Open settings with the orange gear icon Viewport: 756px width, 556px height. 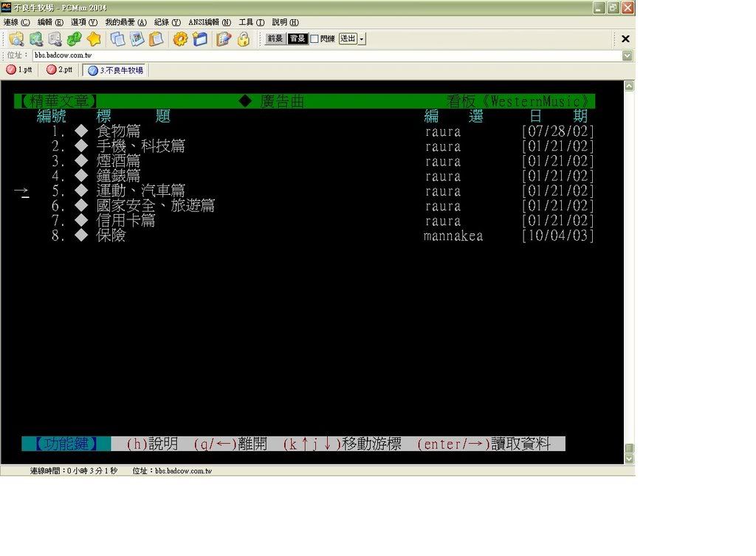point(180,39)
